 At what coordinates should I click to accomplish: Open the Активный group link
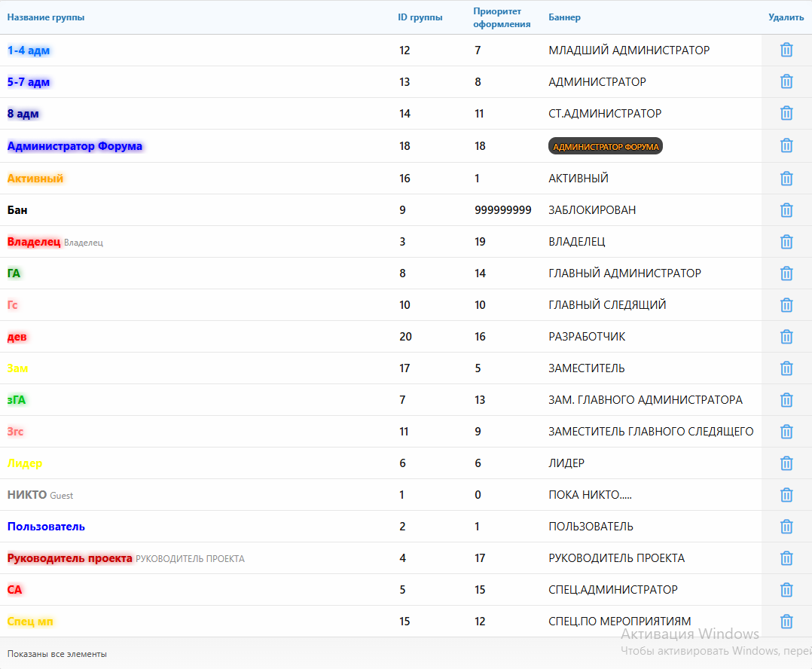tap(35, 179)
